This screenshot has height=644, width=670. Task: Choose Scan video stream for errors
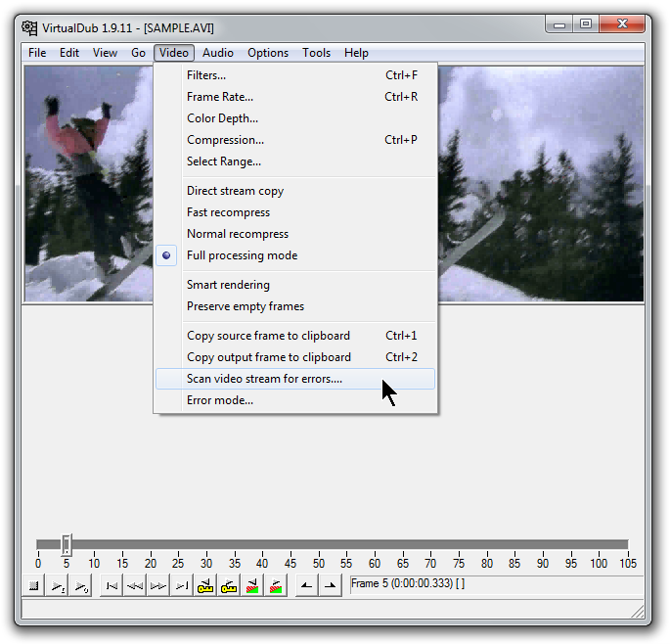pyautogui.click(x=264, y=379)
